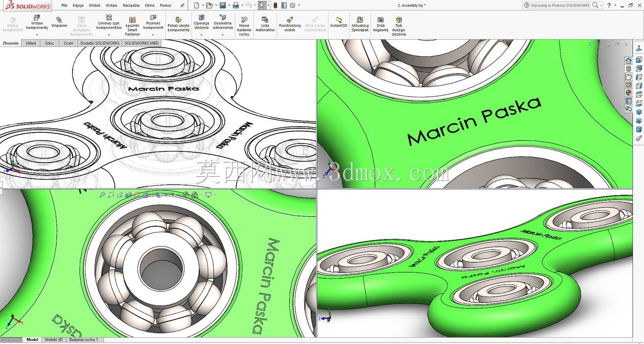Click Rozstrzelony widok (Exploded view)
This screenshot has width=644, height=344.
click(290, 24)
